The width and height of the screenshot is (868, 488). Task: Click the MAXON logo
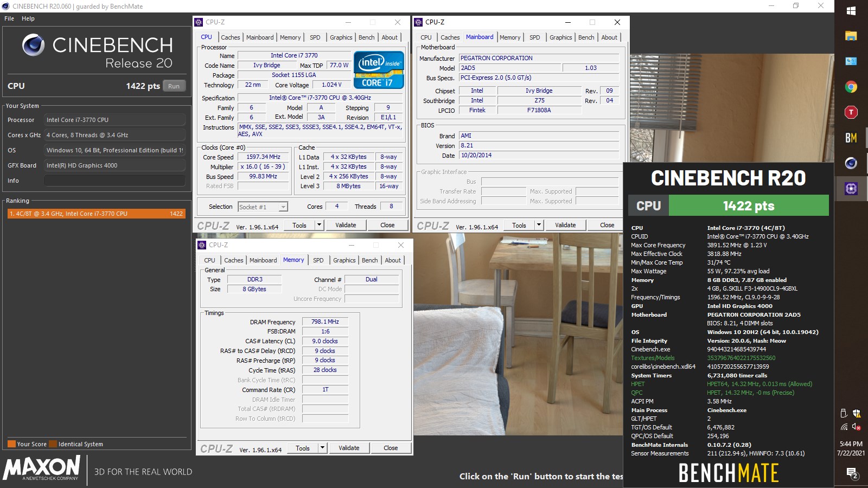pos(42,468)
